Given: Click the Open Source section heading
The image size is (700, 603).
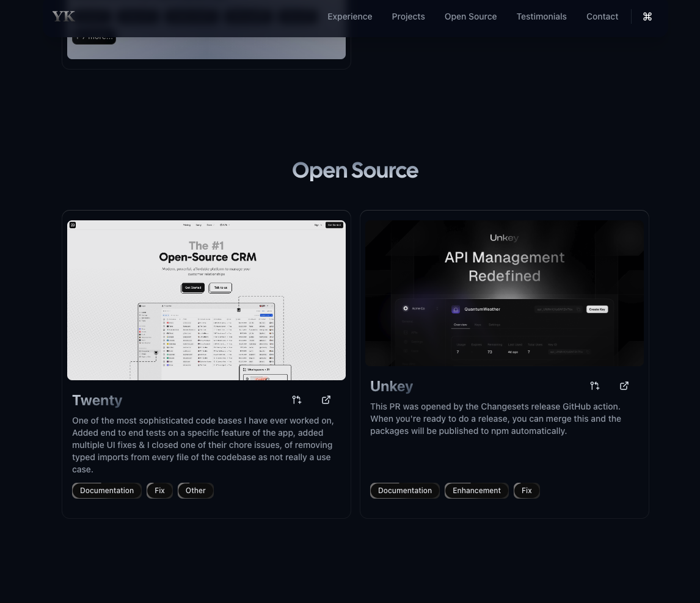Looking at the screenshot, I should (x=355, y=170).
